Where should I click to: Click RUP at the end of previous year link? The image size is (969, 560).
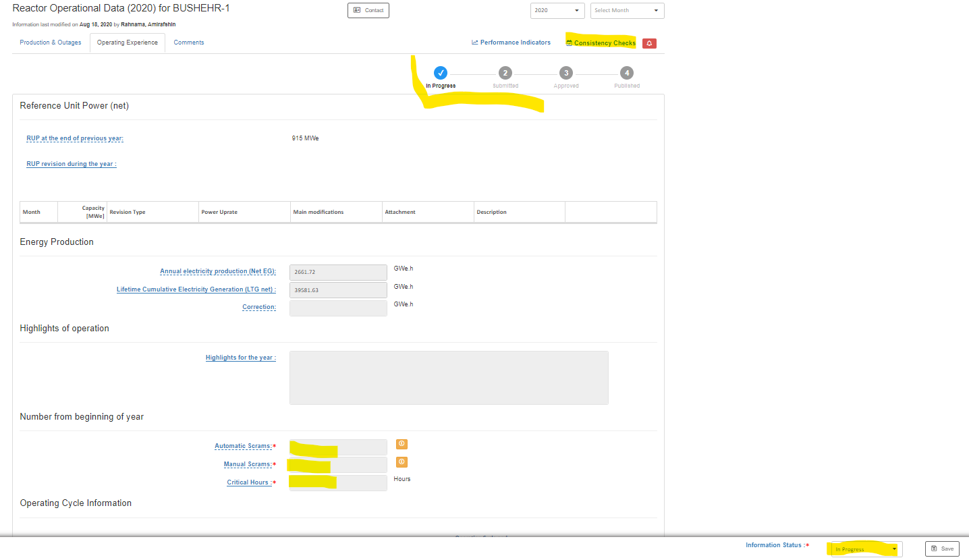tap(75, 138)
